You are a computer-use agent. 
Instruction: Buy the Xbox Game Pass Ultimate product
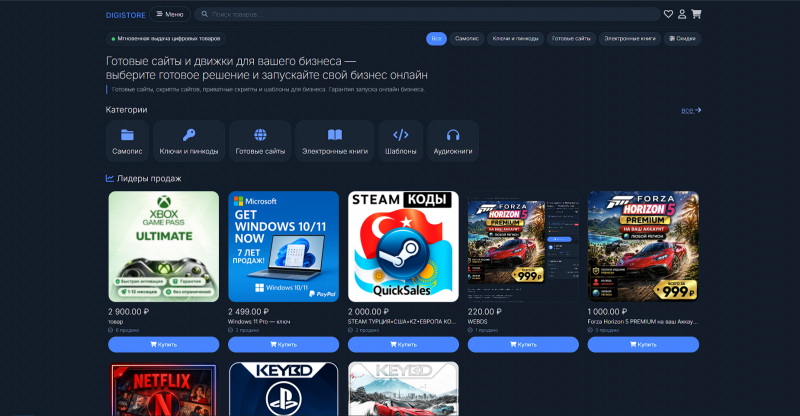tap(164, 345)
